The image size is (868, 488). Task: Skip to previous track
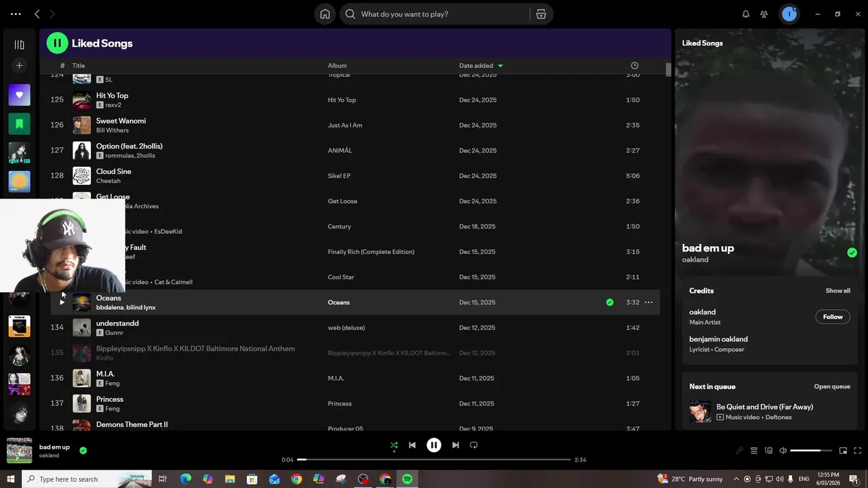click(x=412, y=445)
